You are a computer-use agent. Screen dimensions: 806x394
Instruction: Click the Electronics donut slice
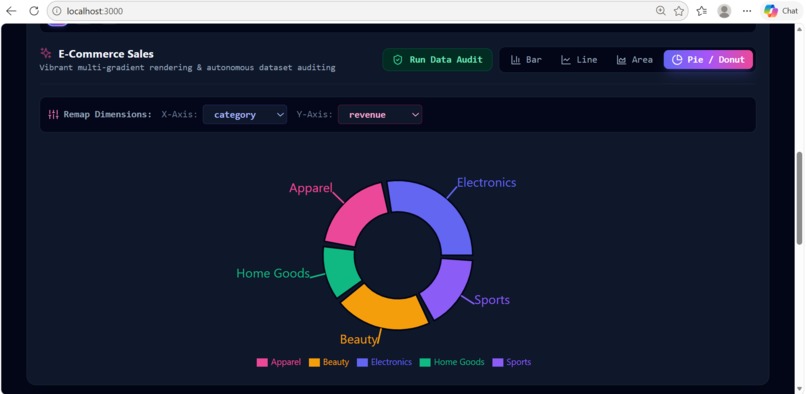point(437,216)
